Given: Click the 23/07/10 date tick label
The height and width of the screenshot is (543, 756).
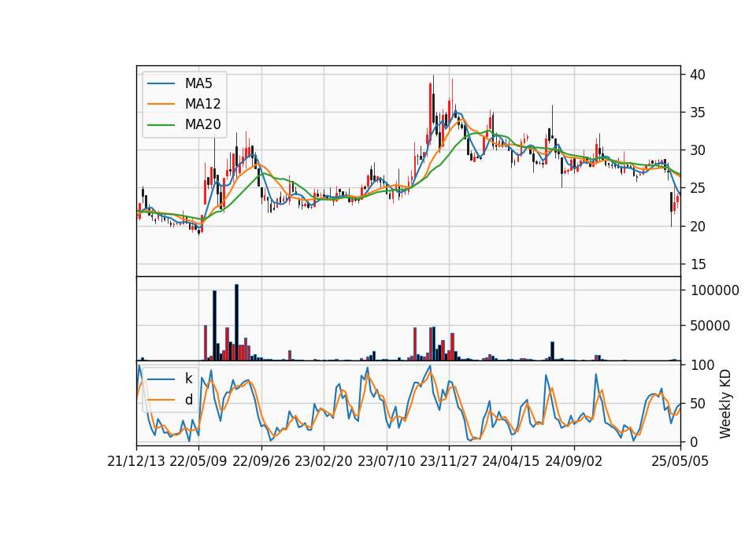Looking at the screenshot, I should click(x=386, y=462).
